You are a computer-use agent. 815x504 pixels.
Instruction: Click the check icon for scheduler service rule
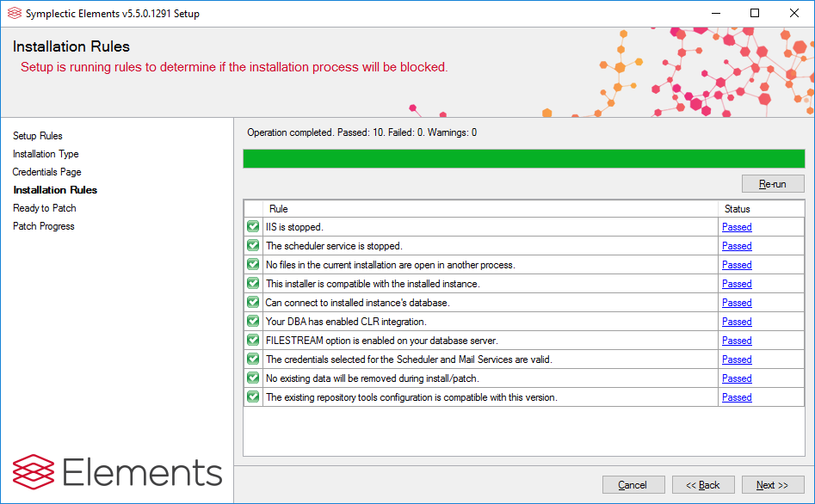pyautogui.click(x=253, y=246)
